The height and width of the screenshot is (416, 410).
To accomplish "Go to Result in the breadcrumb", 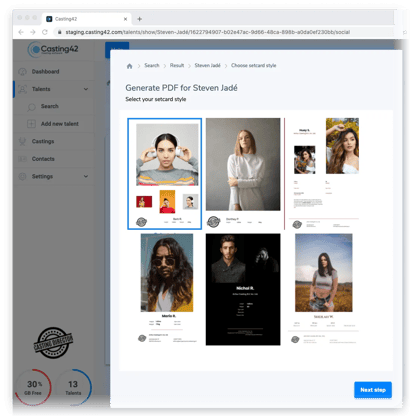I will click(177, 65).
